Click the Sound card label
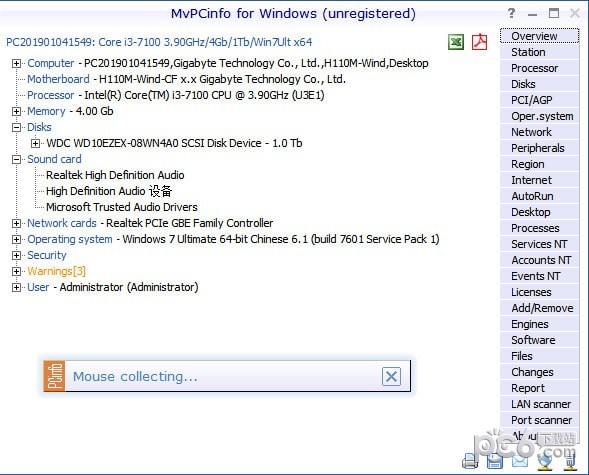 54,159
